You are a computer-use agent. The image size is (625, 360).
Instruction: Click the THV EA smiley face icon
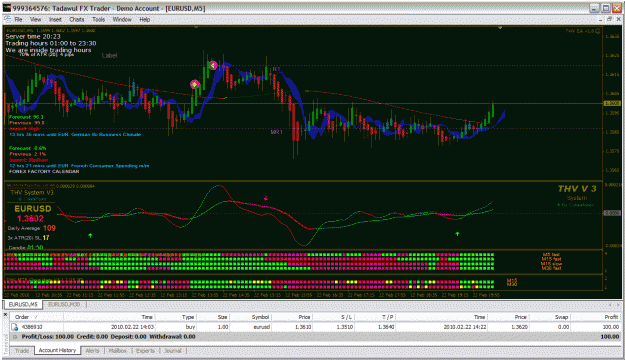tap(597, 31)
